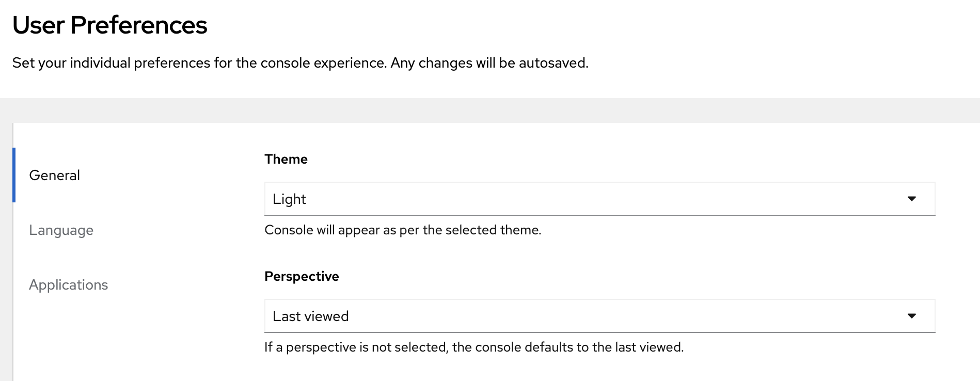Viewport: 980px width, 381px height.
Task: Switch to the General tab
Action: [x=54, y=175]
